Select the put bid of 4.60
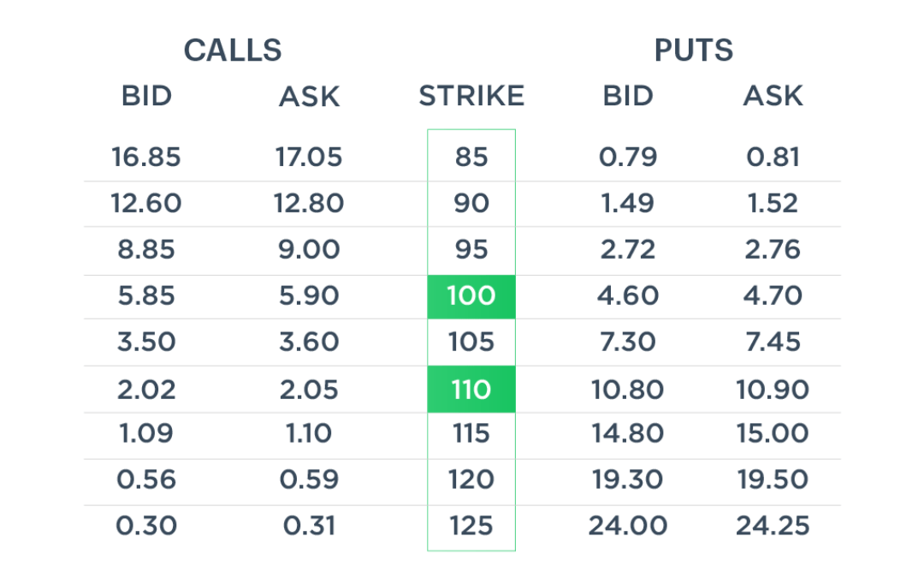 click(628, 296)
